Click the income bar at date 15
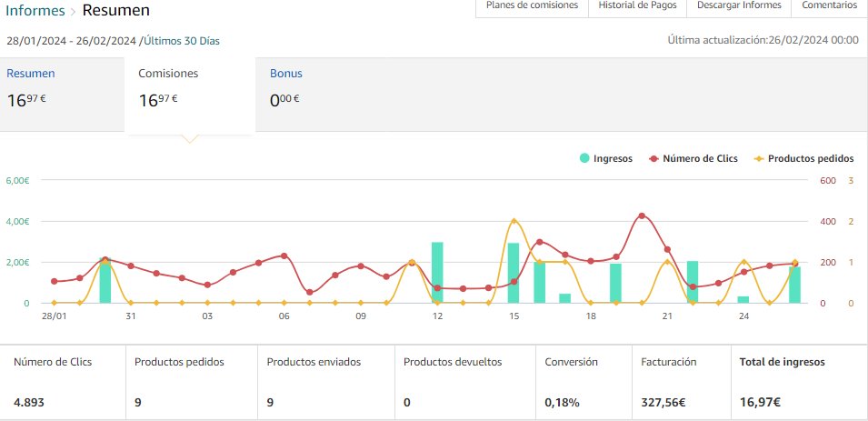Screen dimensions: 868x421 tap(514, 273)
